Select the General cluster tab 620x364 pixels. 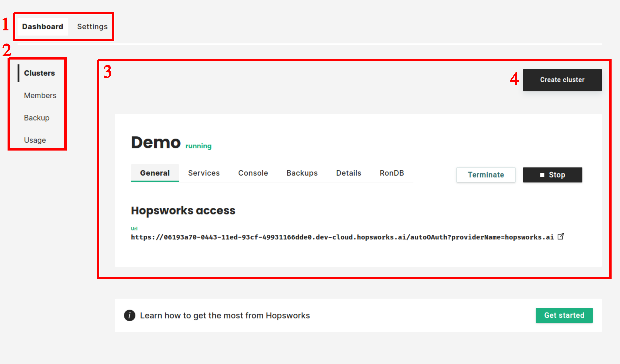pyautogui.click(x=155, y=173)
